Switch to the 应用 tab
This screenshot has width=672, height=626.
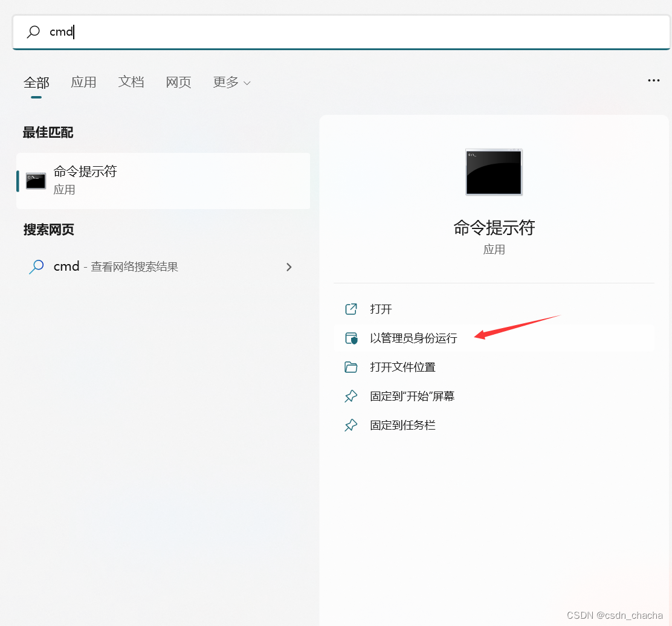(x=83, y=82)
